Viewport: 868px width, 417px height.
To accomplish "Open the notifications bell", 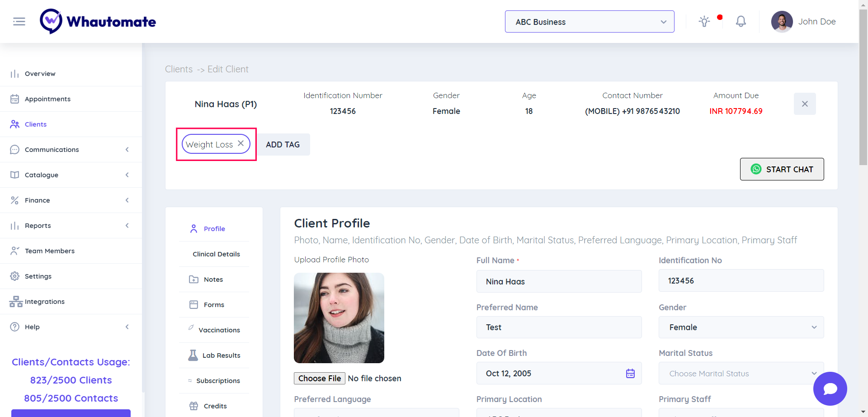I will coord(741,21).
